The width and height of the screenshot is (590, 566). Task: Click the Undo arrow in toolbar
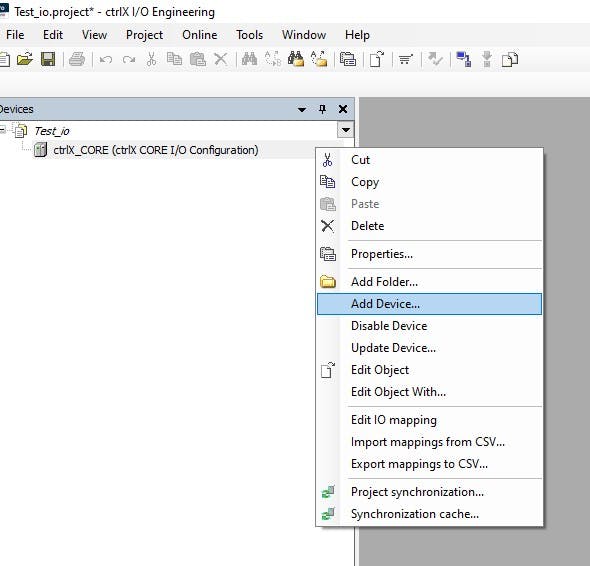(x=106, y=59)
